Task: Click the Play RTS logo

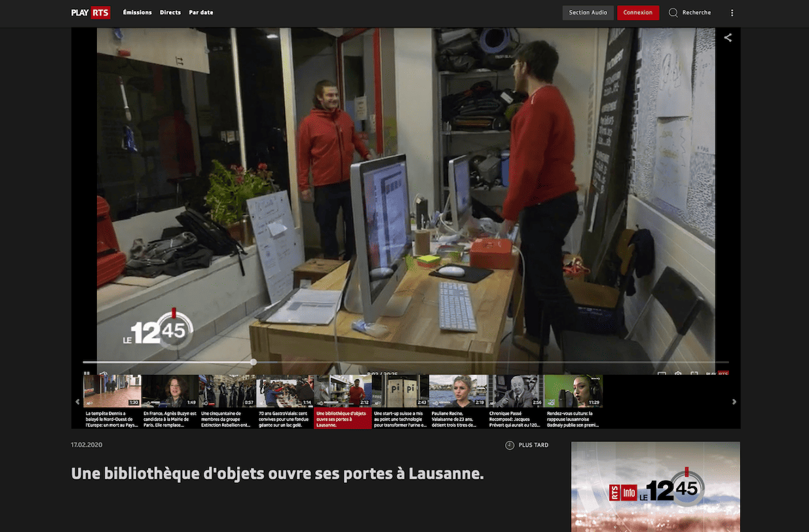Action: (x=91, y=12)
